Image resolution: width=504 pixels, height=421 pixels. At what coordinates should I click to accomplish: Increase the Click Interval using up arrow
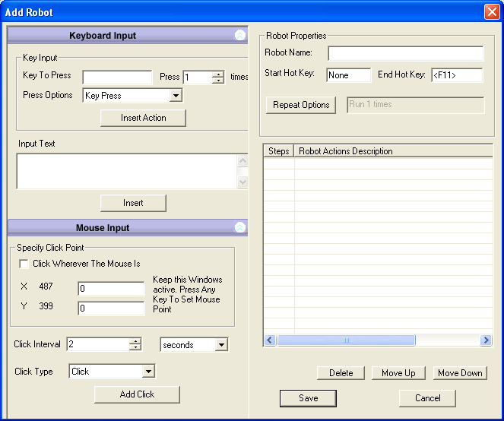pyautogui.click(x=135, y=341)
